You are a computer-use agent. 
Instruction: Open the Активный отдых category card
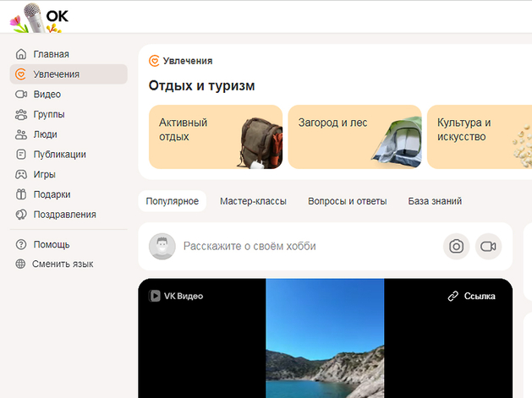(x=215, y=137)
